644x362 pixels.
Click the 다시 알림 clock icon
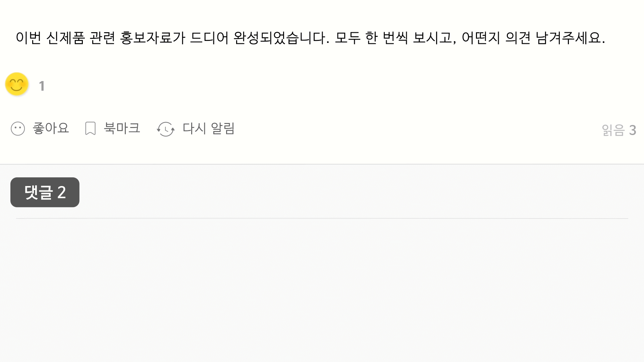pyautogui.click(x=166, y=129)
